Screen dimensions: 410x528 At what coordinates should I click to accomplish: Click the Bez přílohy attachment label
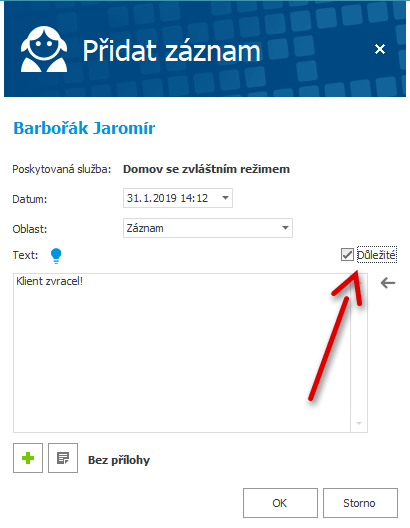(x=119, y=460)
